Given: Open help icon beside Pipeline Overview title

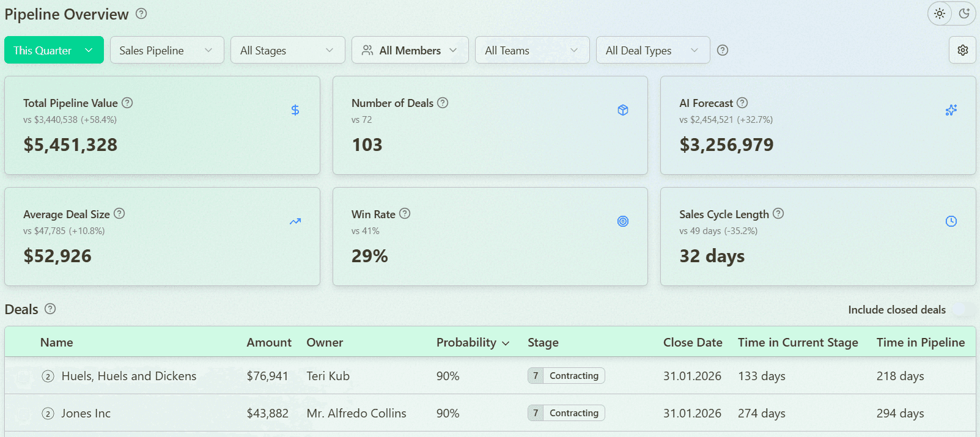Looking at the screenshot, I should click(141, 13).
